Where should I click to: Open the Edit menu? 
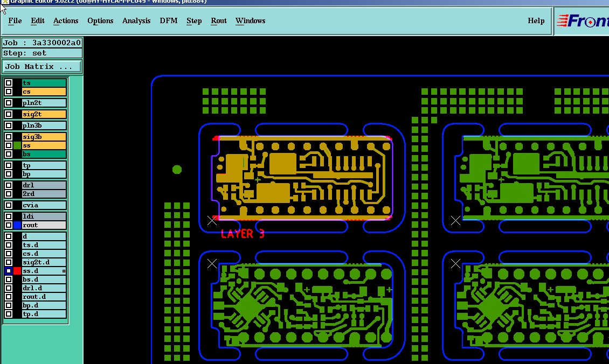[38, 21]
